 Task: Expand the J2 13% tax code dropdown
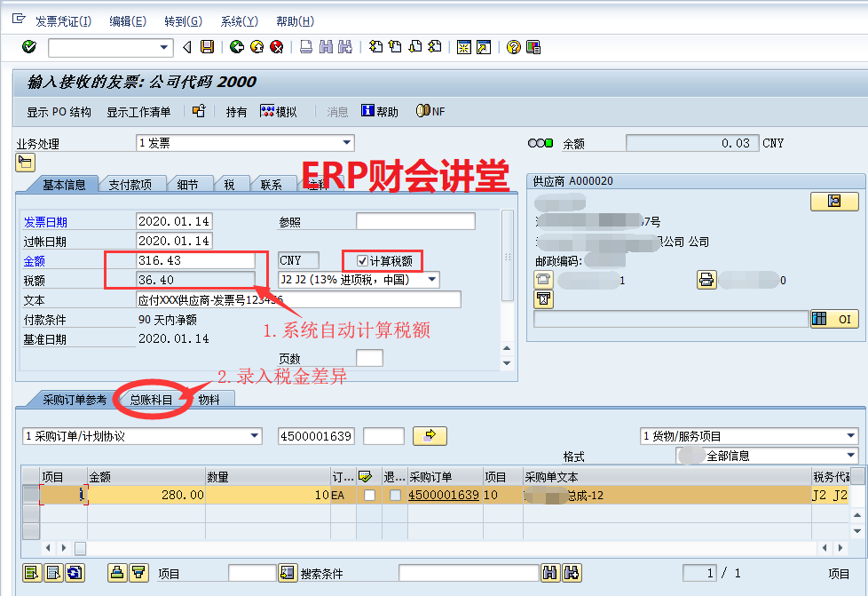coord(432,280)
